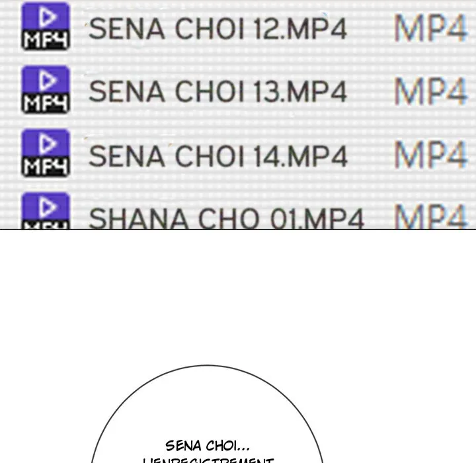Click the dark divider line below file list
The width and height of the screenshot is (476, 463).
pyautogui.click(x=238, y=229)
